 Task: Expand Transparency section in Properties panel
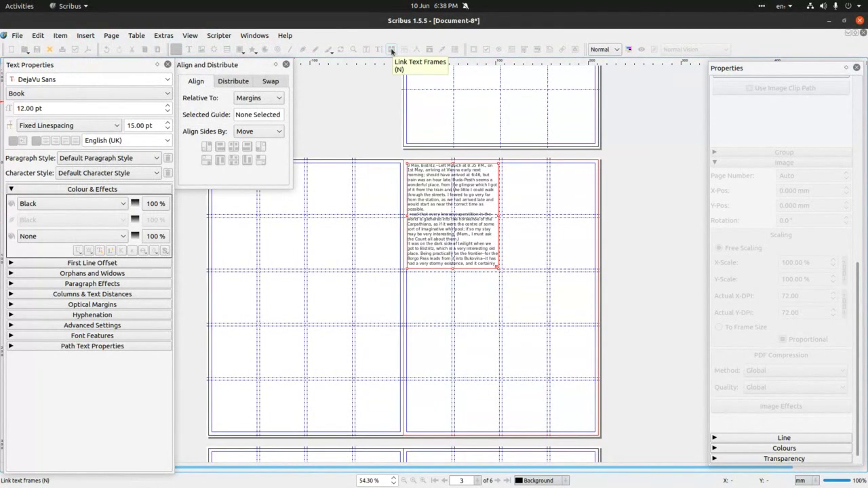point(781,459)
